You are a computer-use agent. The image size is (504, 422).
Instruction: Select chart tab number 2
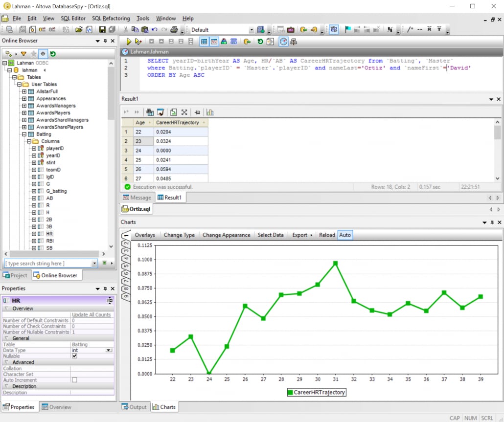tap(126, 243)
